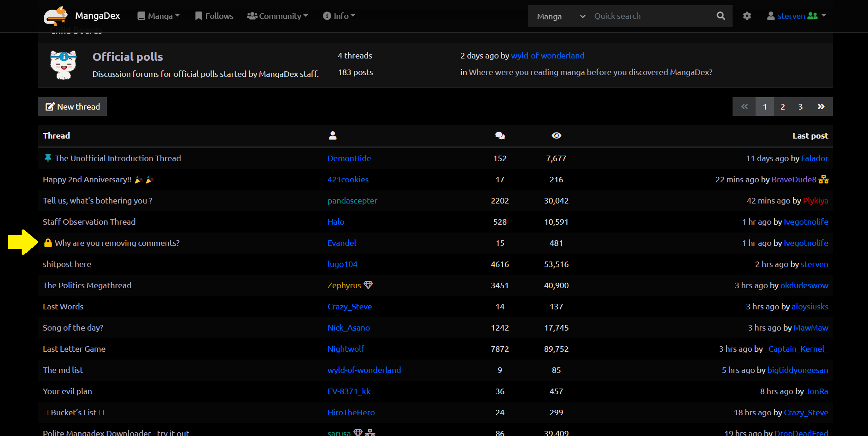Open the Info menu
This screenshot has width=868, height=436.
click(x=339, y=16)
